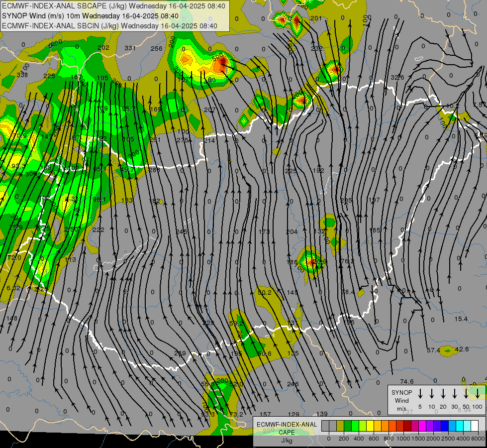487x448 pixels.
Task: Click the '6000' tick label on CAPE scale
Action: [479, 439]
